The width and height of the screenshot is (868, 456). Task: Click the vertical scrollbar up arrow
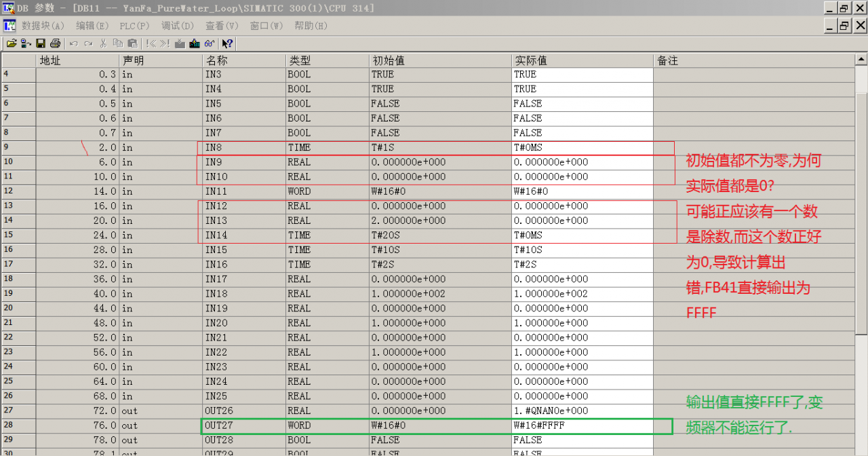tap(861, 60)
